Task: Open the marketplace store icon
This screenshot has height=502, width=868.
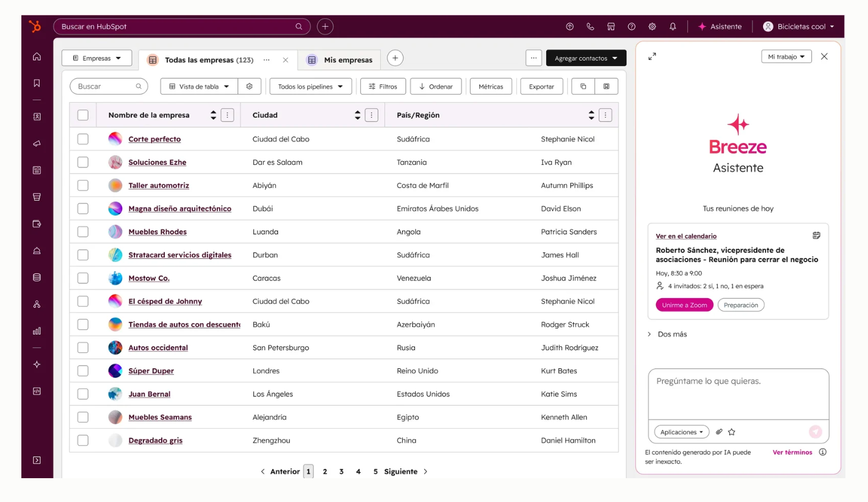Action: tap(611, 27)
